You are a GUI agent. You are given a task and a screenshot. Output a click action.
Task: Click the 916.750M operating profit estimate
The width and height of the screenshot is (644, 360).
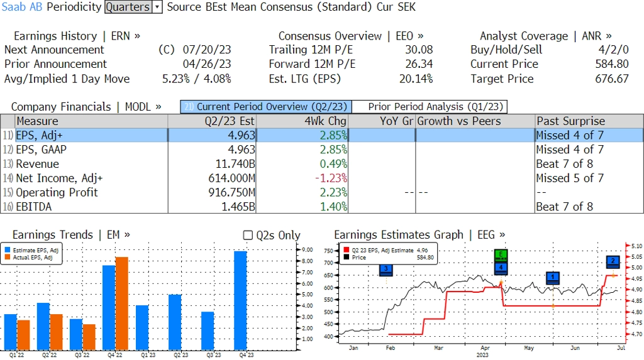(x=231, y=192)
